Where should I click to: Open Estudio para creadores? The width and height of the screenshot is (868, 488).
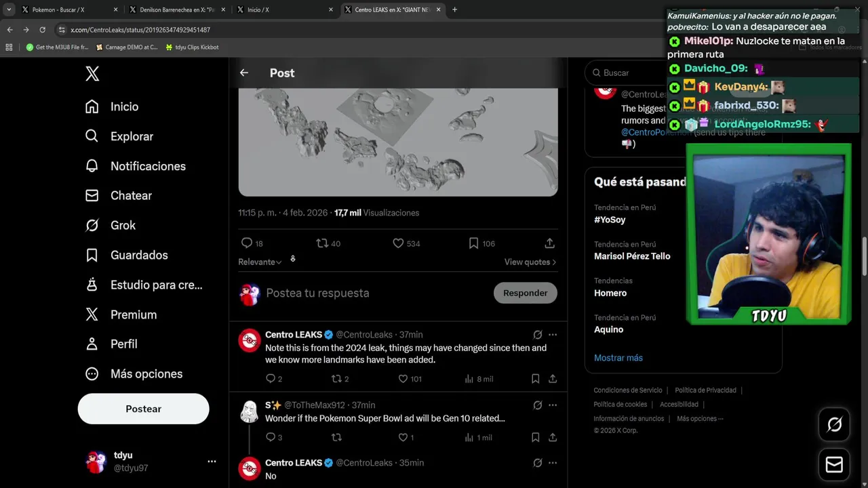point(144,285)
